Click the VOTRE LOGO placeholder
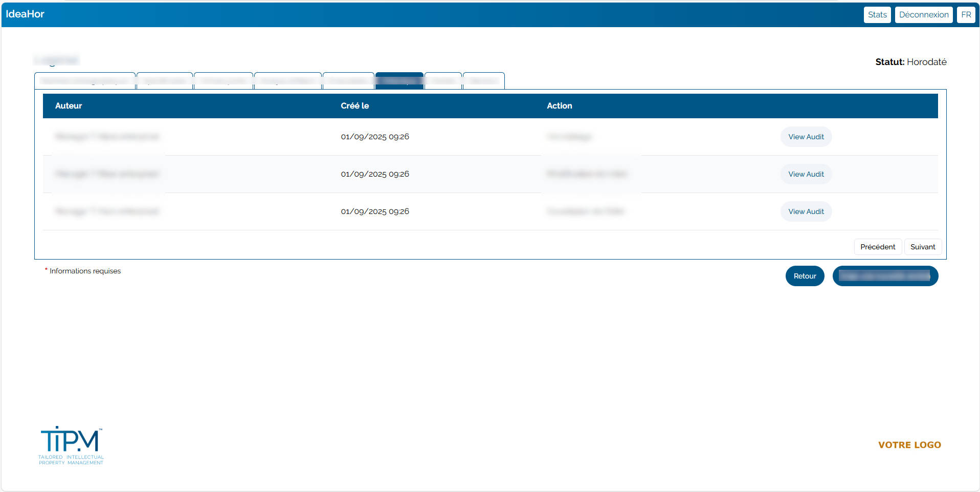980x492 pixels. tap(909, 445)
